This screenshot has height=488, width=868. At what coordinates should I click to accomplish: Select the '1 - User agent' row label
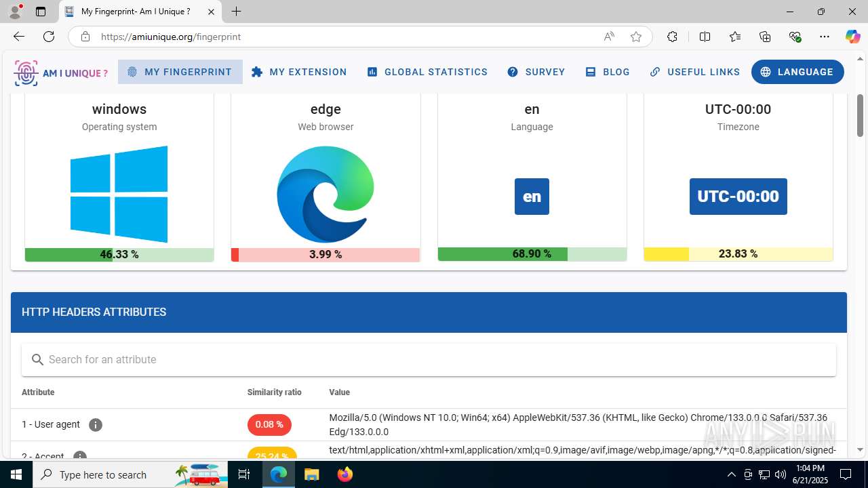pyautogui.click(x=51, y=424)
